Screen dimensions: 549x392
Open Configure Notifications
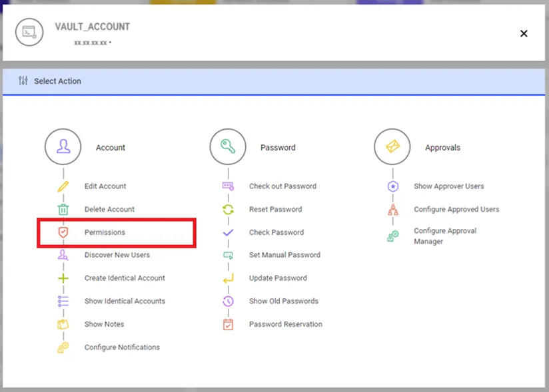[122, 347]
